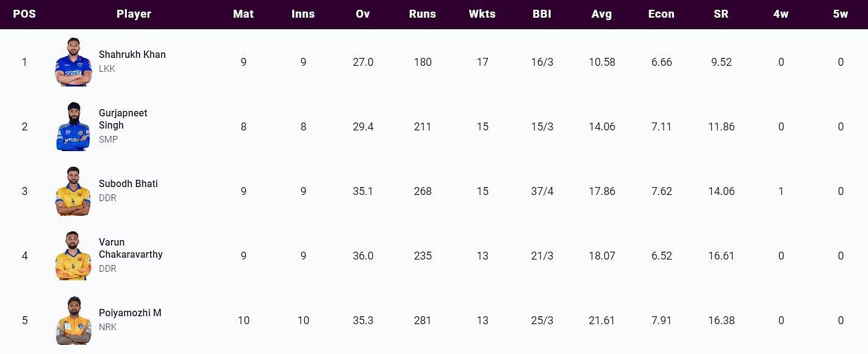Click the 4w column header
Image resolution: width=868 pixels, height=354 pixels.
pos(781,14)
